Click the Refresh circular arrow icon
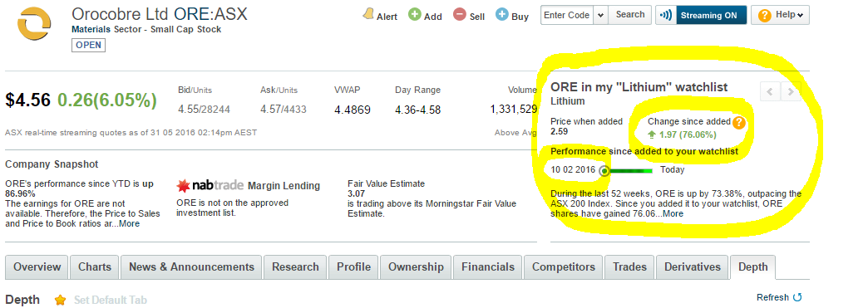 [797, 297]
